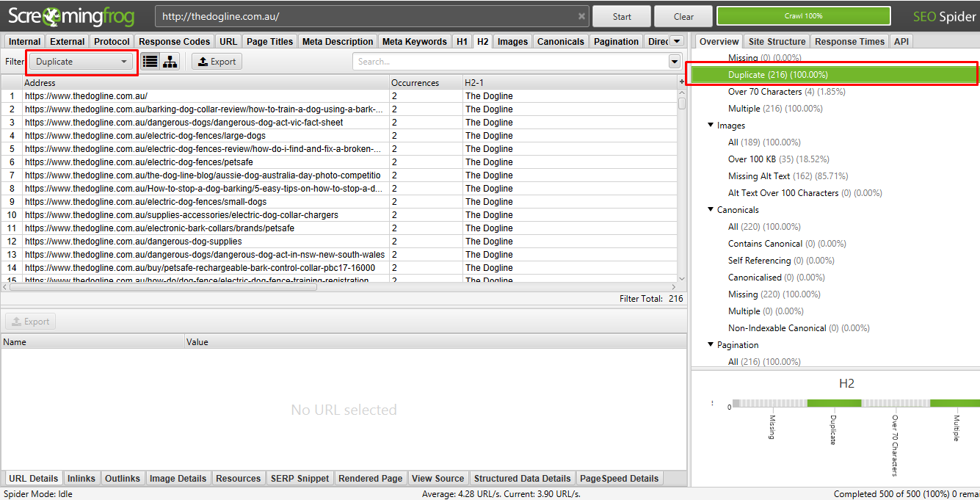This screenshot has height=500, width=980.
Task: Click the top Export button
Action: click(x=217, y=62)
